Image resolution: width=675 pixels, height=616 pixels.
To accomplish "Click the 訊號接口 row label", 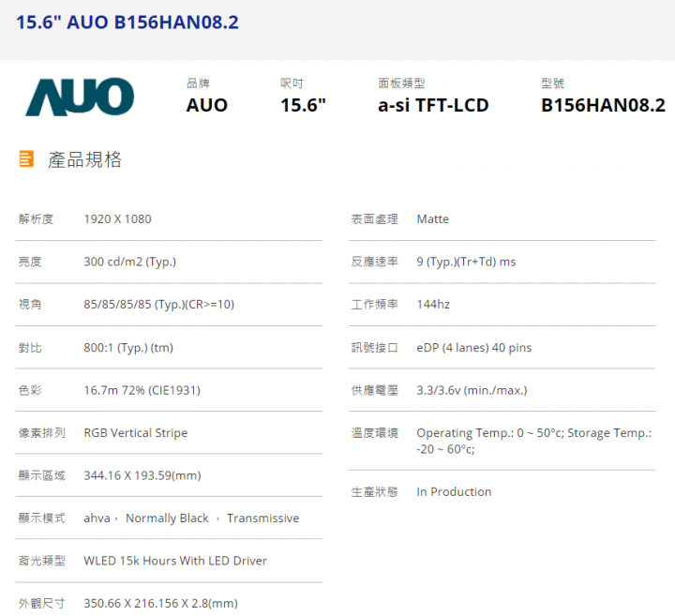I will 374,348.
